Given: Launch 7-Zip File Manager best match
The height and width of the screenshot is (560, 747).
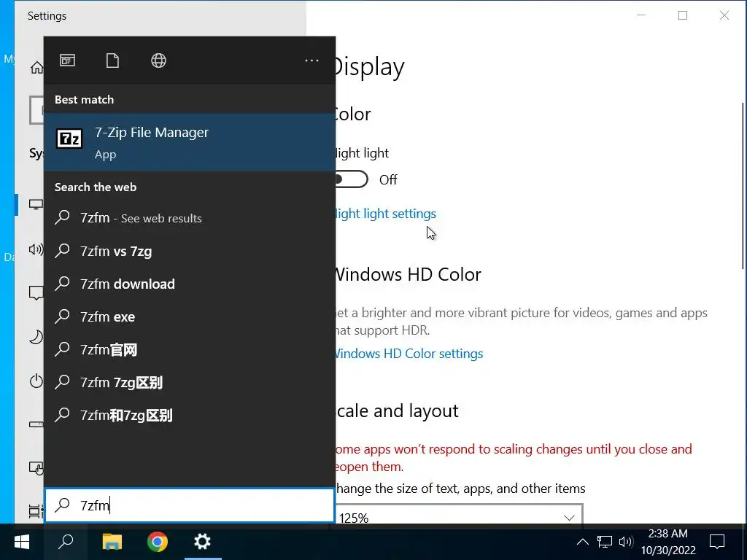Looking at the screenshot, I should pyautogui.click(x=190, y=142).
